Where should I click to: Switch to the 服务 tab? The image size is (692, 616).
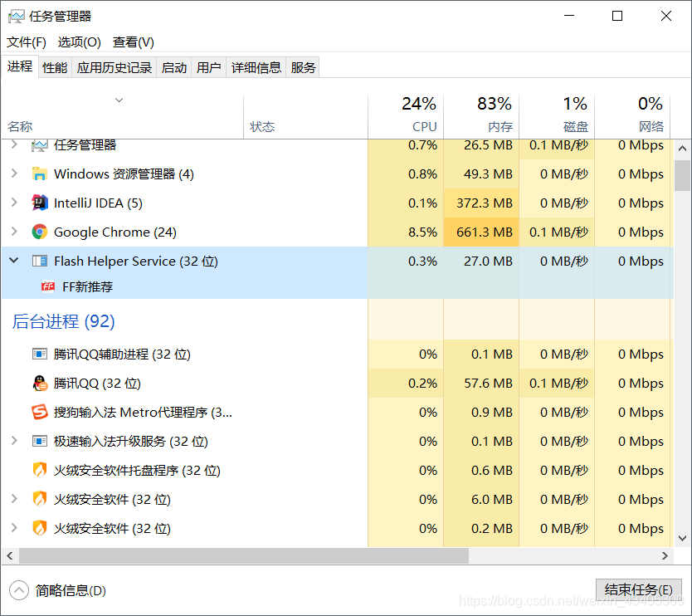pos(303,67)
